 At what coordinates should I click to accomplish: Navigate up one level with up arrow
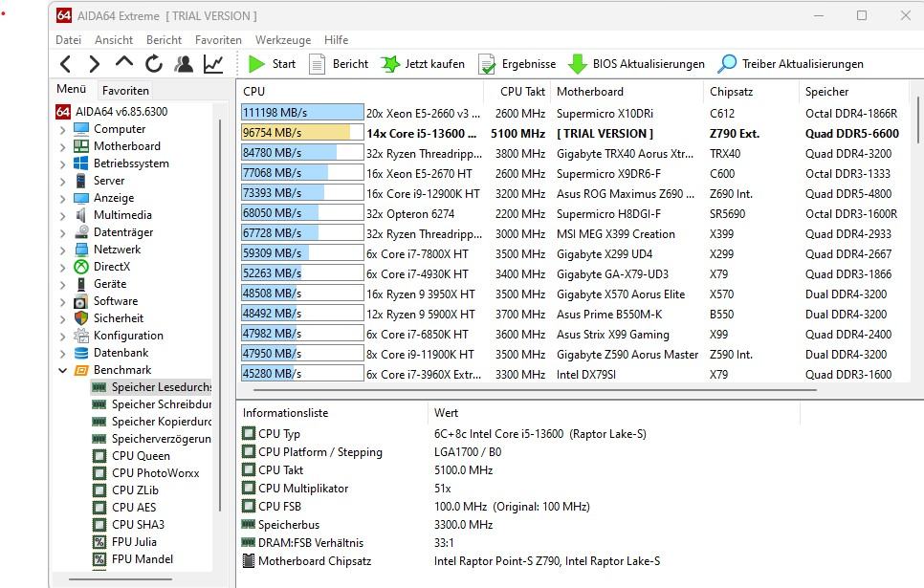(x=123, y=62)
